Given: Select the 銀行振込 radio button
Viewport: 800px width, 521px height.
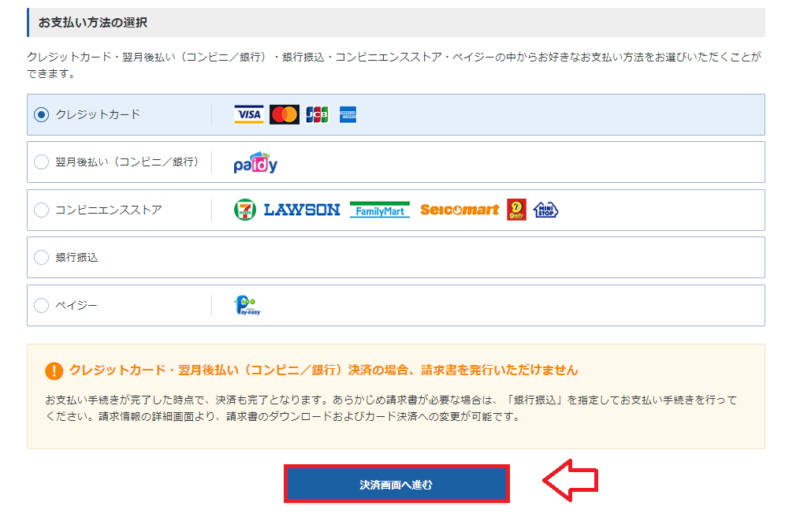Looking at the screenshot, I should tap(41, 257).
